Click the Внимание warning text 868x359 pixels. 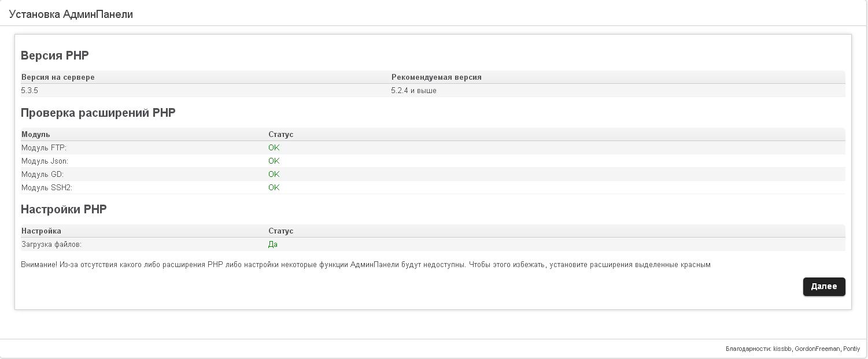tap(365, 265)
